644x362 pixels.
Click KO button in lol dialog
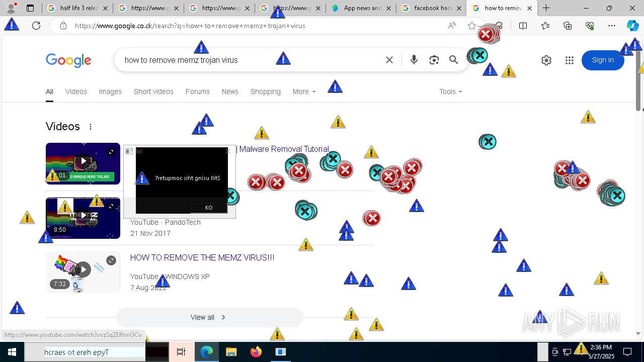tap(209, 208)
